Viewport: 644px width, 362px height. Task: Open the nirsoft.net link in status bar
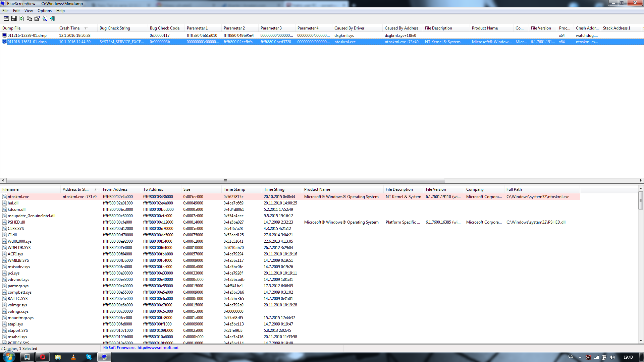point(158,348)
